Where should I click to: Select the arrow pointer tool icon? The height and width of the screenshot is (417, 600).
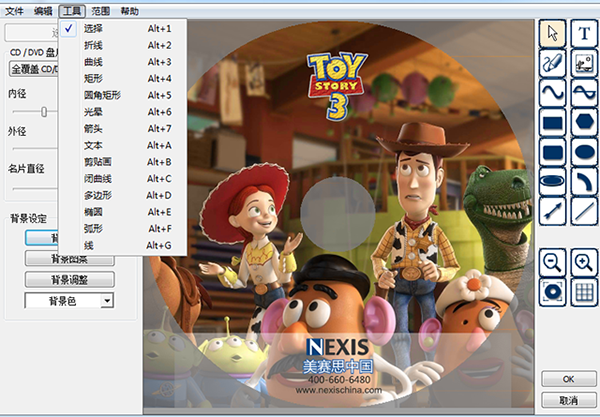552,34
